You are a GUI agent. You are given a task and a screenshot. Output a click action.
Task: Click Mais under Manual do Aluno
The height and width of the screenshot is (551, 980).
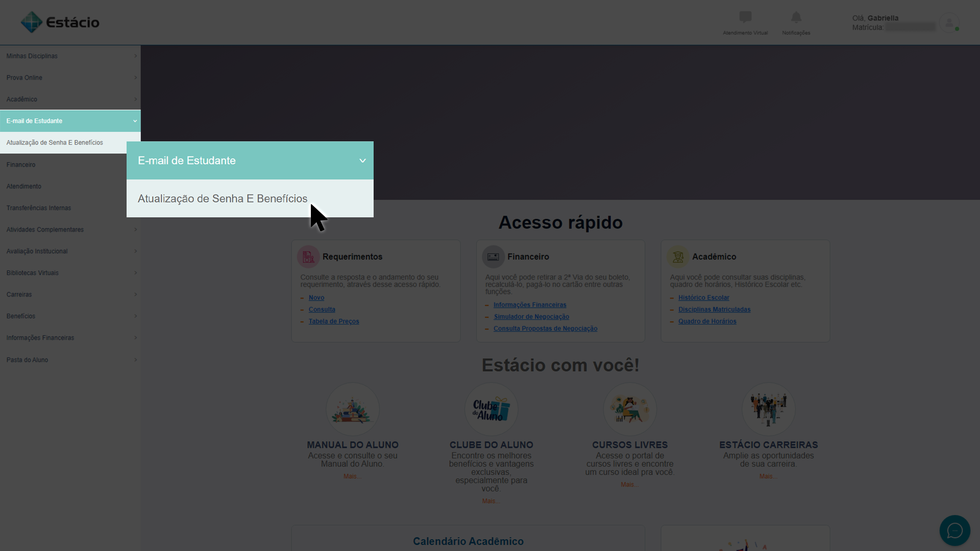click(x=352, y=477)
